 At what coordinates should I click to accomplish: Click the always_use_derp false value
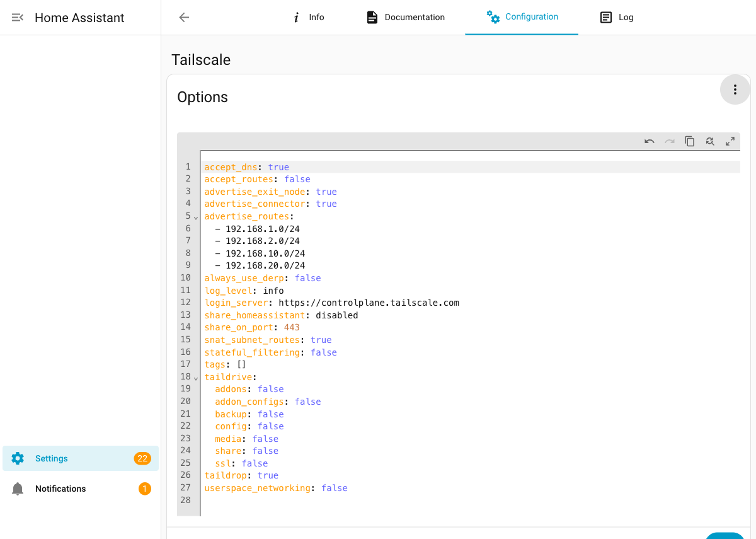308,278
